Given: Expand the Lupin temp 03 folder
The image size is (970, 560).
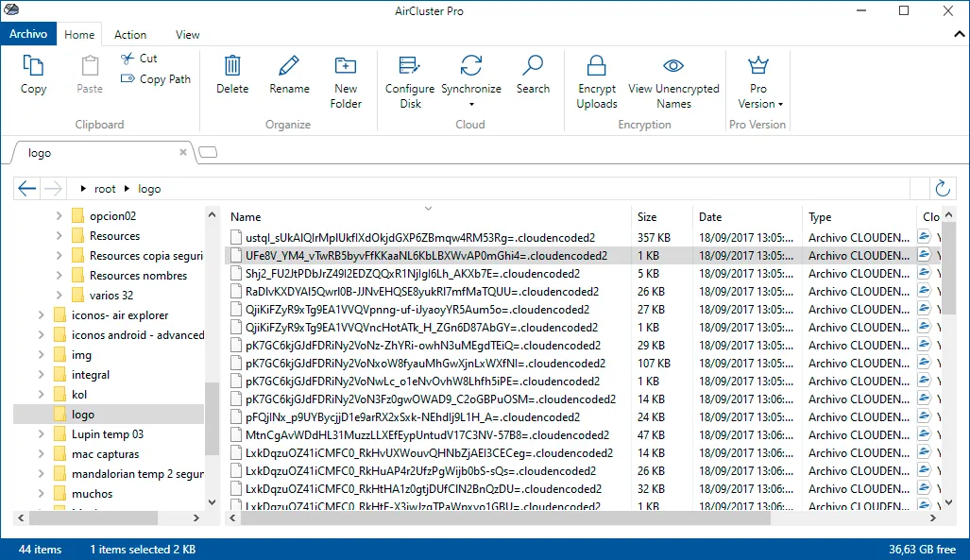Looking at the screenshot, I should pos(41,434).
